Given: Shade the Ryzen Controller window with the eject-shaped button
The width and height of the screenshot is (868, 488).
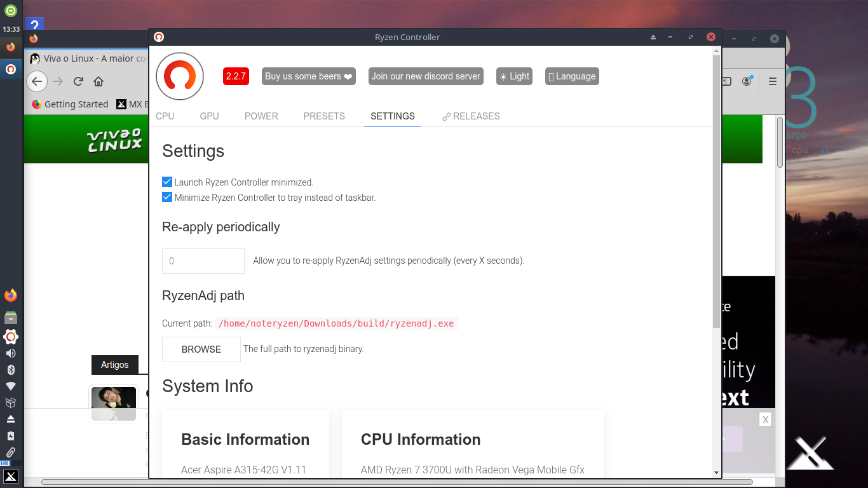Looking at the screenshot, I should pos(653,37).
